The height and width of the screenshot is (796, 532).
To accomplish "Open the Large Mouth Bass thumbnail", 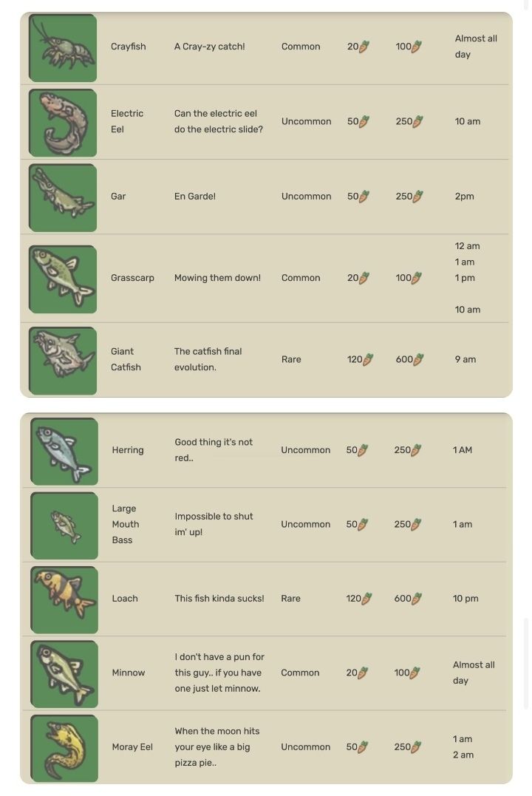I will tap(64, 525).
